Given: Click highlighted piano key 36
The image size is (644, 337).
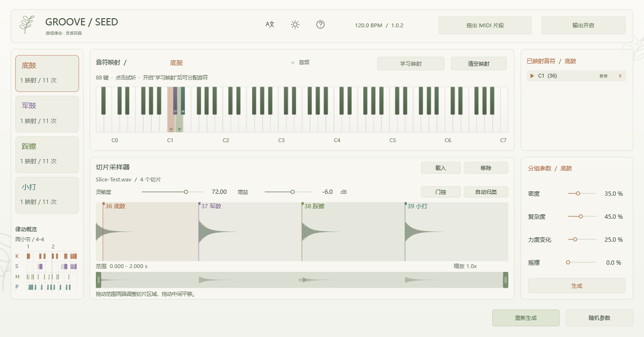Looking at the screenshot, I should click(171, 124).
